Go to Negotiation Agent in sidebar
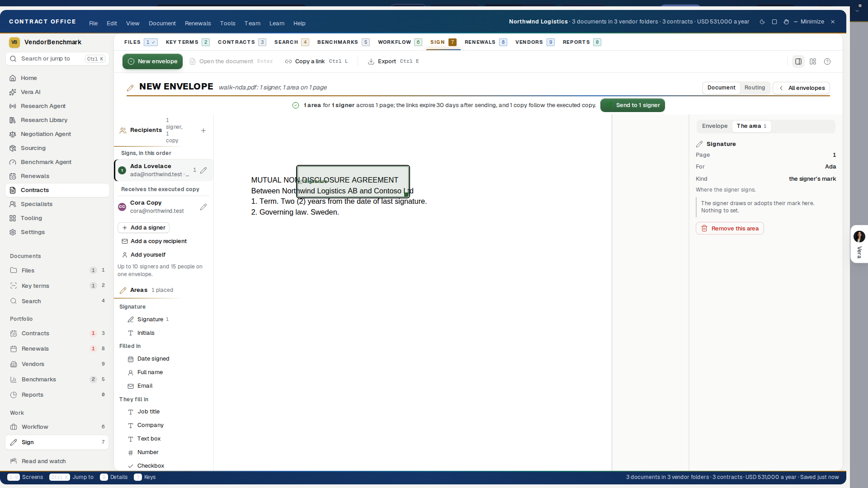 [57, 134]
